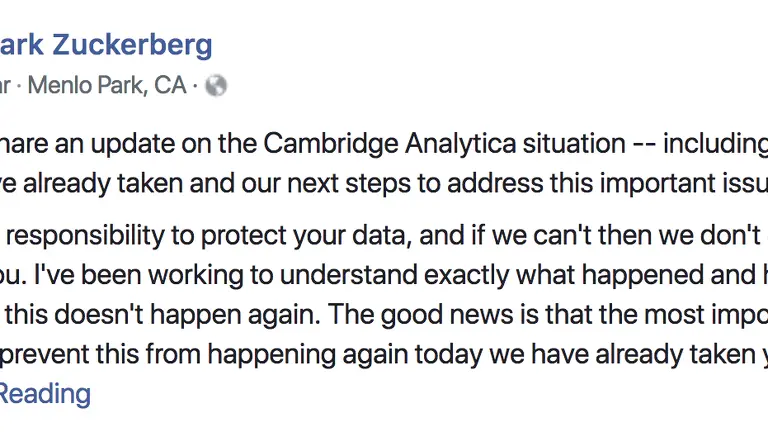Image resolution: width=768 pixels, height=432 pixels.
Task: Open the truncated Continue Reading link
Action: (x=45, y=393)
